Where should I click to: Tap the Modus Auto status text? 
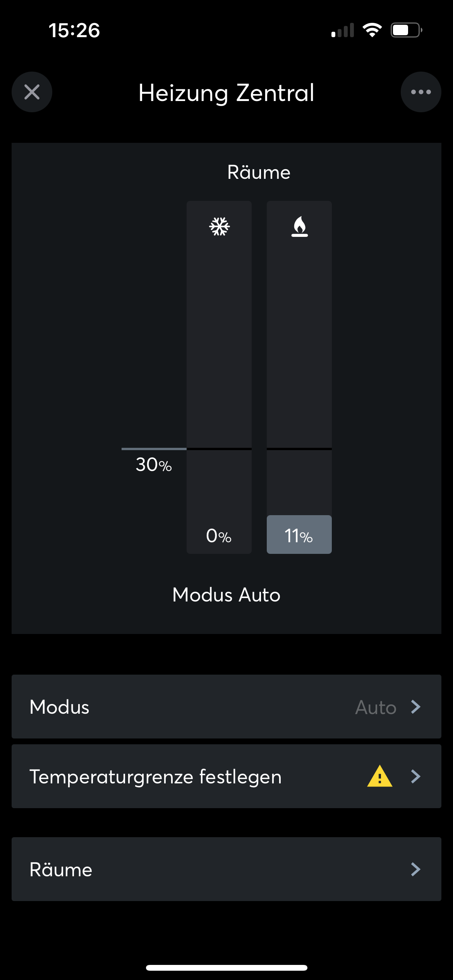(x=226, y=595)
